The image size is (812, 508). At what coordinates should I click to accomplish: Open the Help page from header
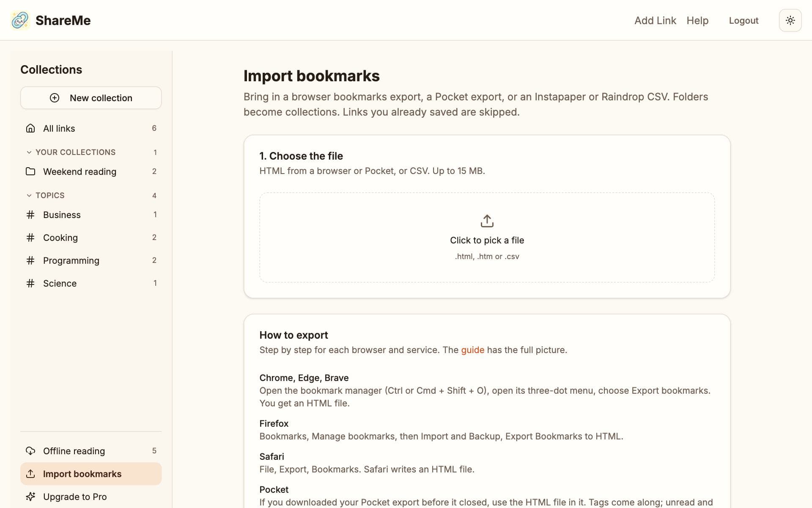[x=697, y=20]
